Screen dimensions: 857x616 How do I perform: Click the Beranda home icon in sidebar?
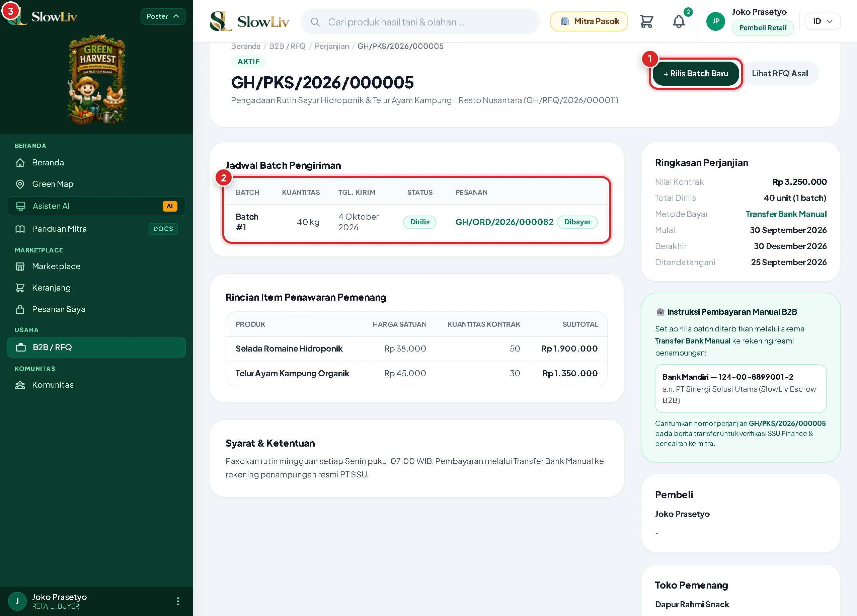(x=20, y=162)
